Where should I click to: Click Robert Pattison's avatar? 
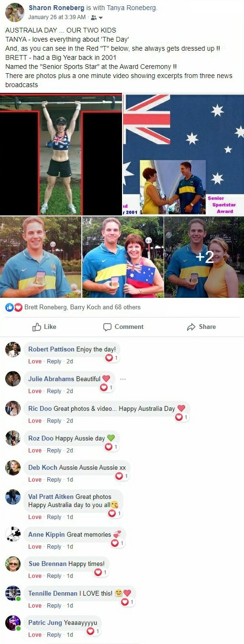[x=13, y=350]
